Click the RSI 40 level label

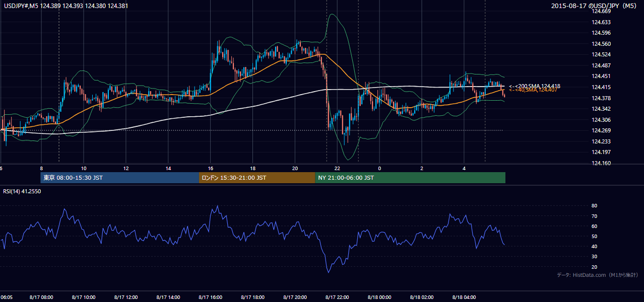pos(595,246)
